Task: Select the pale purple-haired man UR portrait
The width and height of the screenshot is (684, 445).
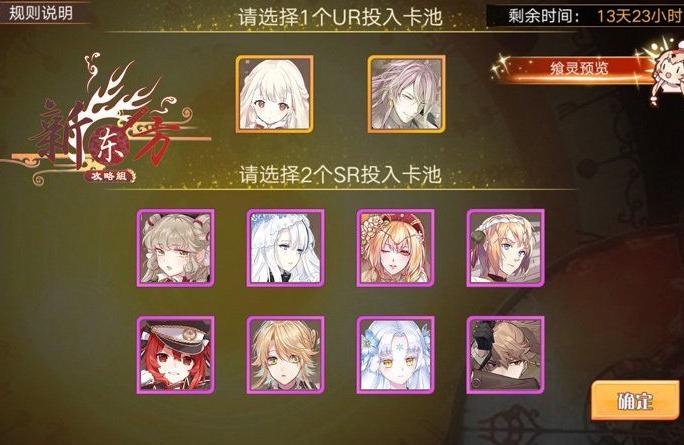Action: (x=407, y=94)
